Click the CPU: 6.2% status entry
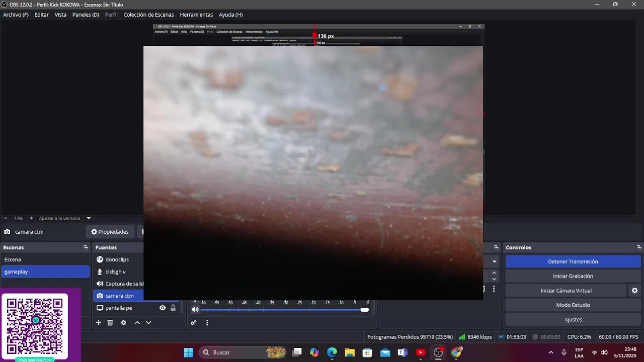The height and width of the screenshot is (362, 644). (x=579, y=337)
